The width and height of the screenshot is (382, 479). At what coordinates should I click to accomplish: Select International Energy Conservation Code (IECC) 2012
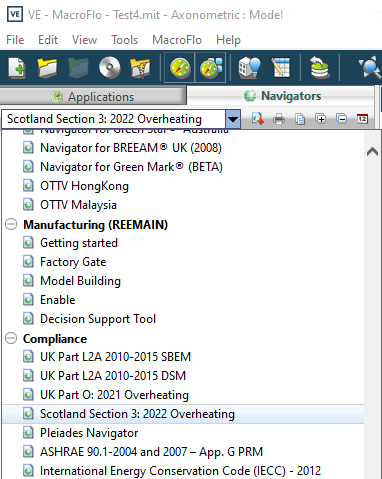point(180,471)
